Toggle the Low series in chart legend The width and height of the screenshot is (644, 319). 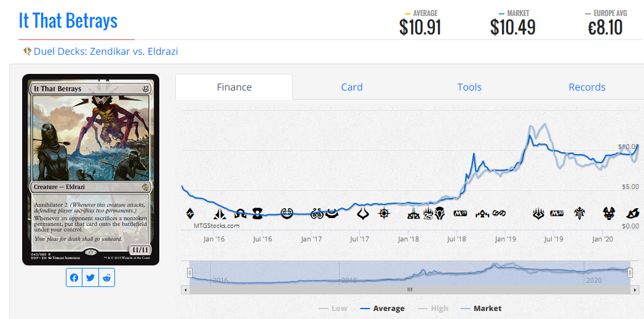tap(333, 309)
